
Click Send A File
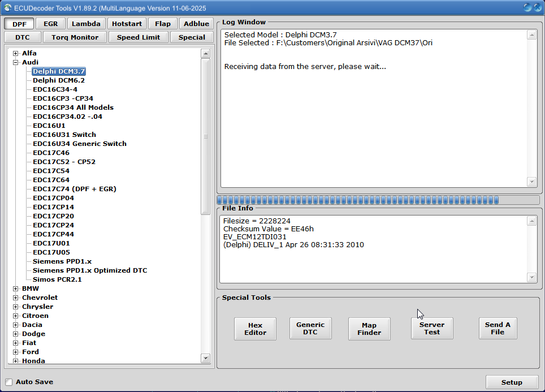(x=498, y=329)
